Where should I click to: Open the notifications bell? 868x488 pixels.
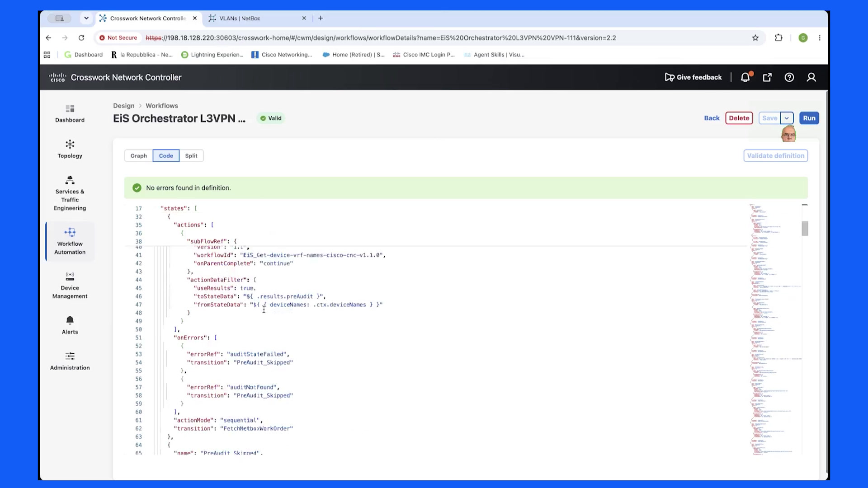[x=745, y=77]
